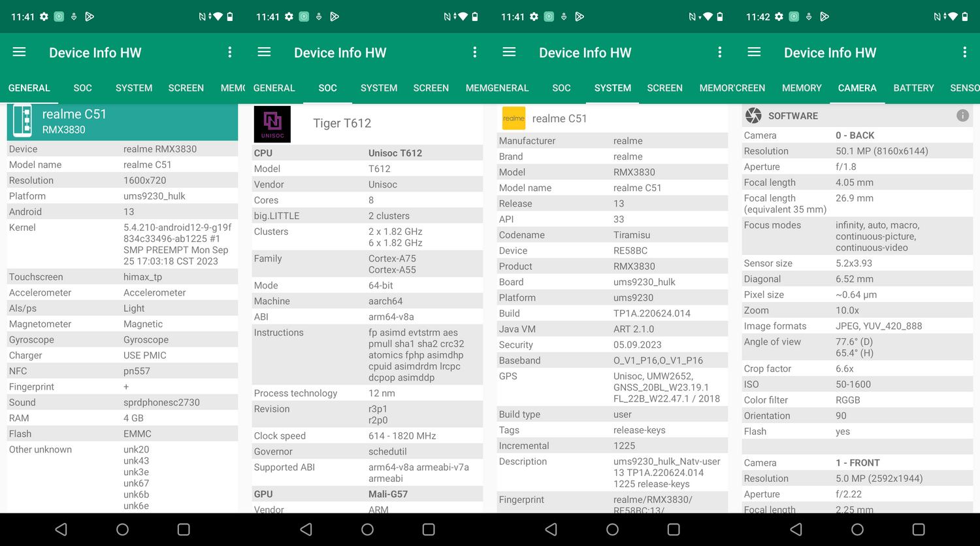The height and width of the screenshot is (546, 980).
Task: Tap the Charger value USE PMIC
Action: tap(144, 356)
